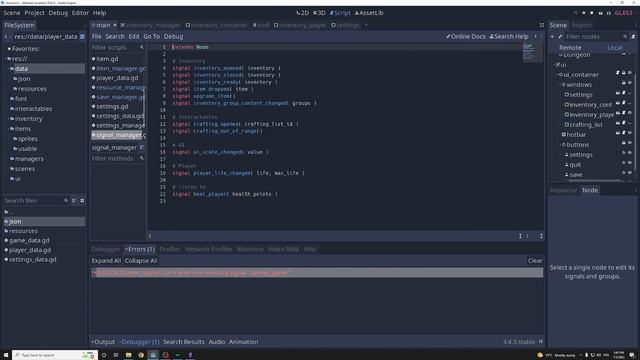Attach script icon in Scene dock
Image resolution: width=640 pixels, height=360 pixels.
click(x=633, y=37)
